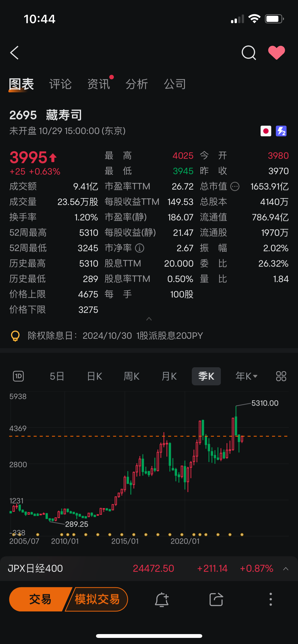Select the 图表 tab
This screenshot has height=644, width=298.
21,84
